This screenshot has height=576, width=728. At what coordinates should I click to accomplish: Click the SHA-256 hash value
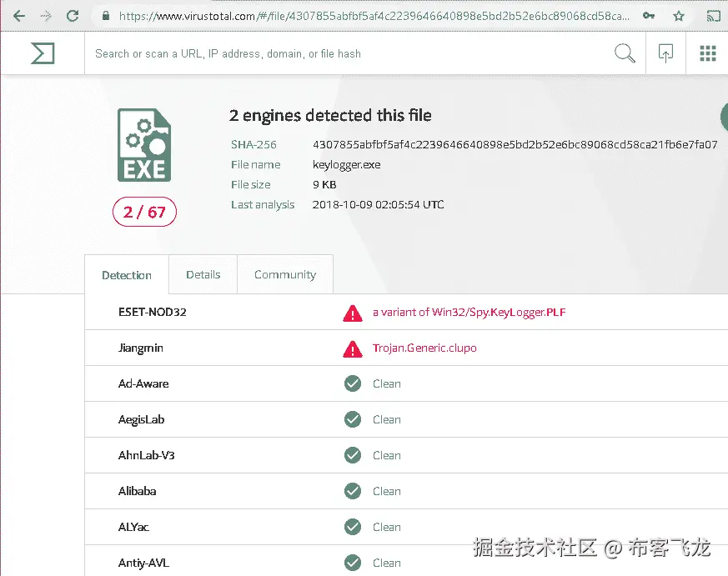click(515, 144)
